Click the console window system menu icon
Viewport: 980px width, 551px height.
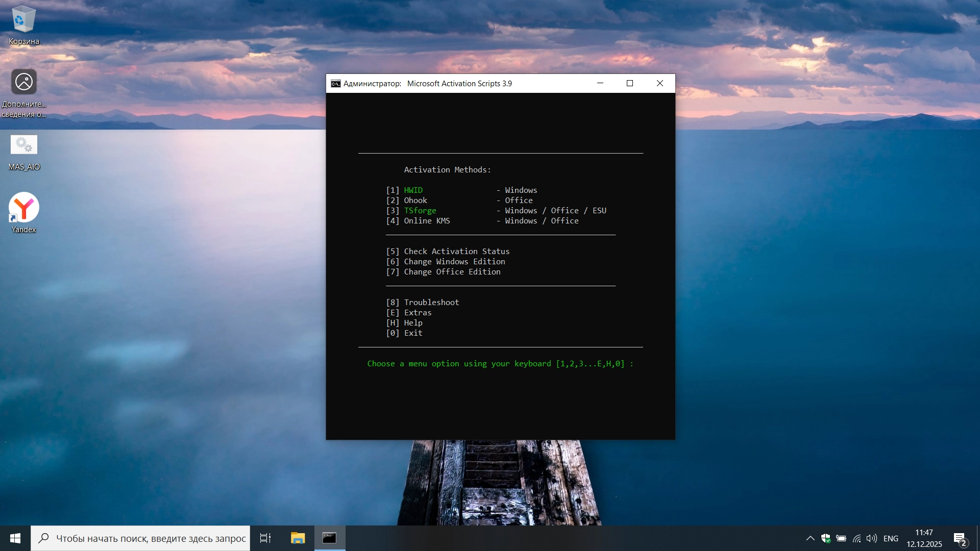click(335, 84)
